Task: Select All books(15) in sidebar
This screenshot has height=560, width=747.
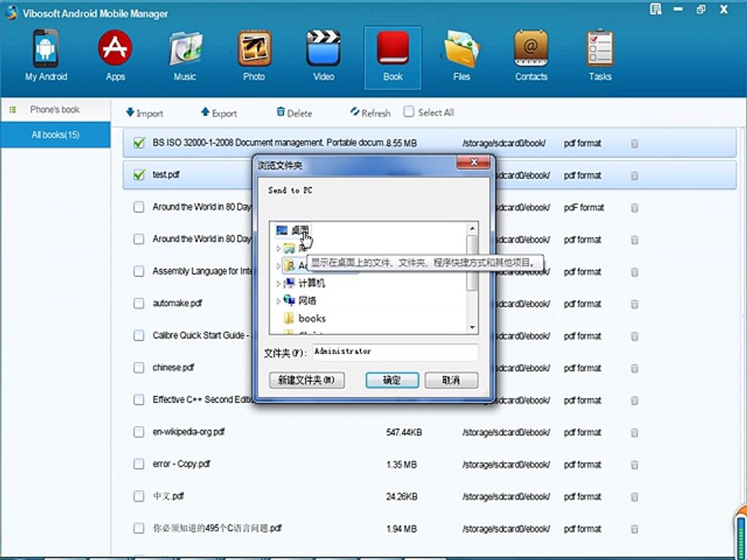Action: point(55,135)
